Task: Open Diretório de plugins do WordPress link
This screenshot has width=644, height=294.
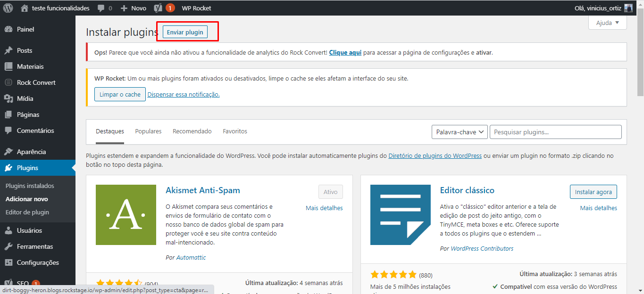Action: 435,155
